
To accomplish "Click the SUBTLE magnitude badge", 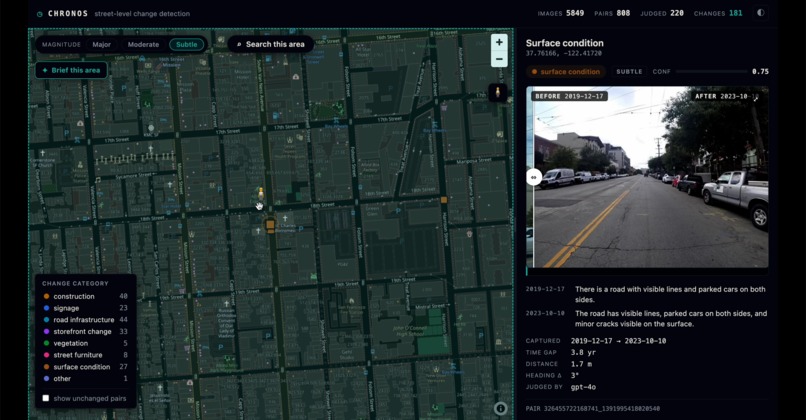I will pos(629,72).
